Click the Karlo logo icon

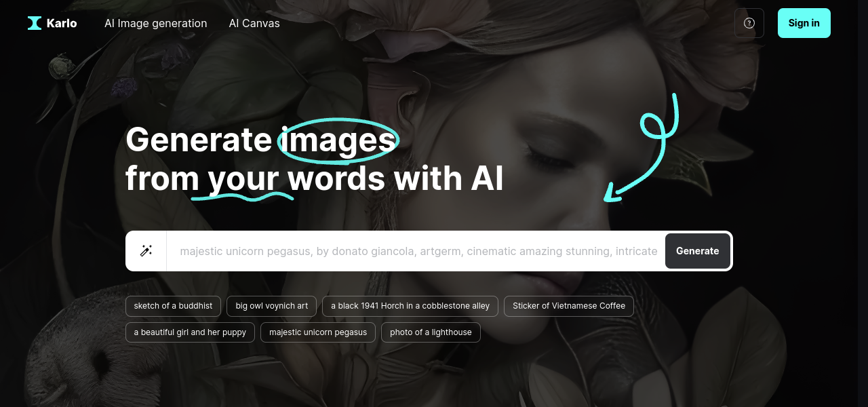pos(35,23)
